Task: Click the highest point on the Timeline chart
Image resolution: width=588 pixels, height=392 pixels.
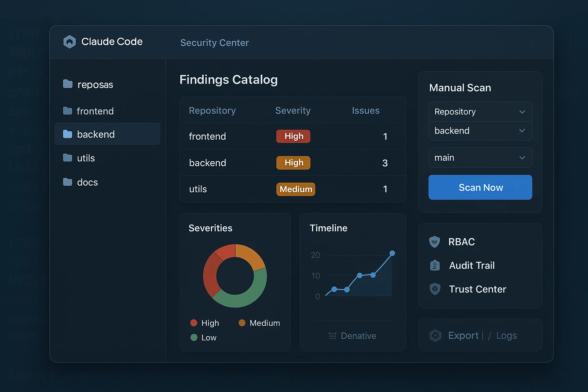Action: (392, 253)
